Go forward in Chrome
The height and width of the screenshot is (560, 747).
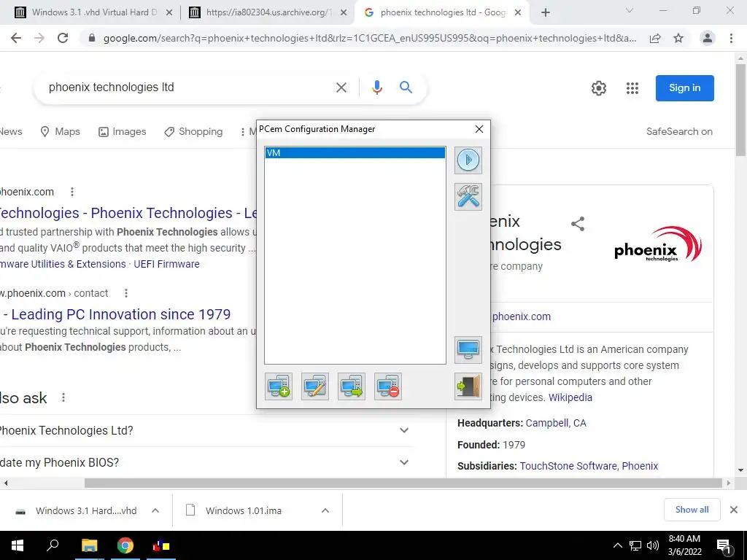tap(39, 38)
